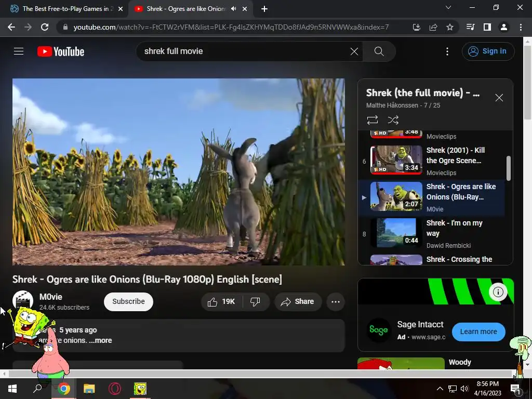This screenshot has width=532, height=399.
Task: Open ad info icon on Sage banner
Action: [498, 292]
